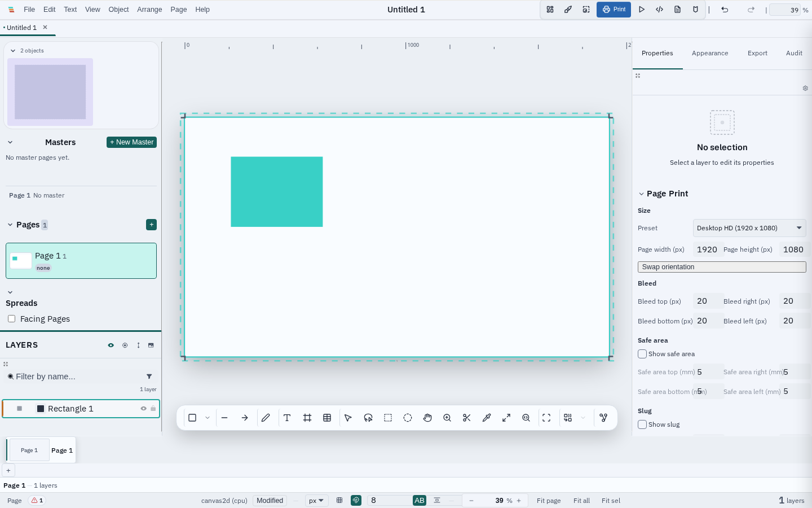Enable the Facing Pages checkbox
The image size is (812, 508).
click(x=11, y=319)
